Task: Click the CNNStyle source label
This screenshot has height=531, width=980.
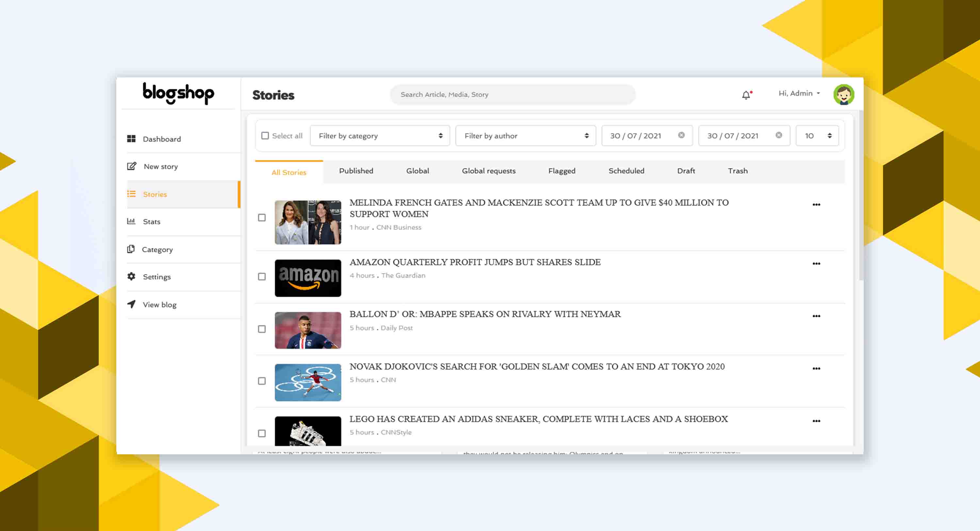Action: pyautogui.click(x=396, y=432)
